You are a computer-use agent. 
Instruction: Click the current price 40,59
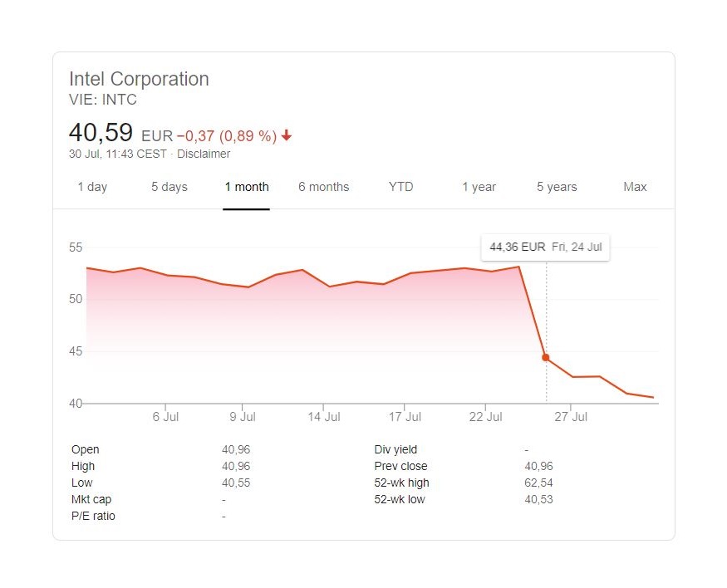tap(101, 133)
